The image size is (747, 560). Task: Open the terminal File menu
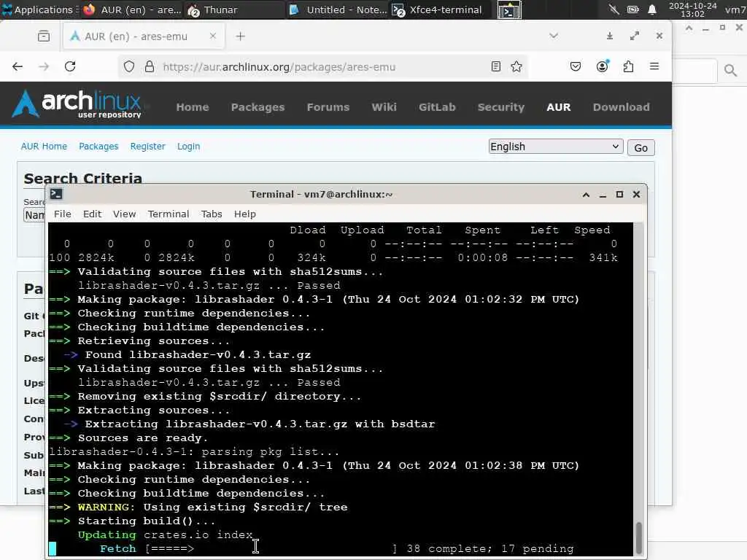63,214
